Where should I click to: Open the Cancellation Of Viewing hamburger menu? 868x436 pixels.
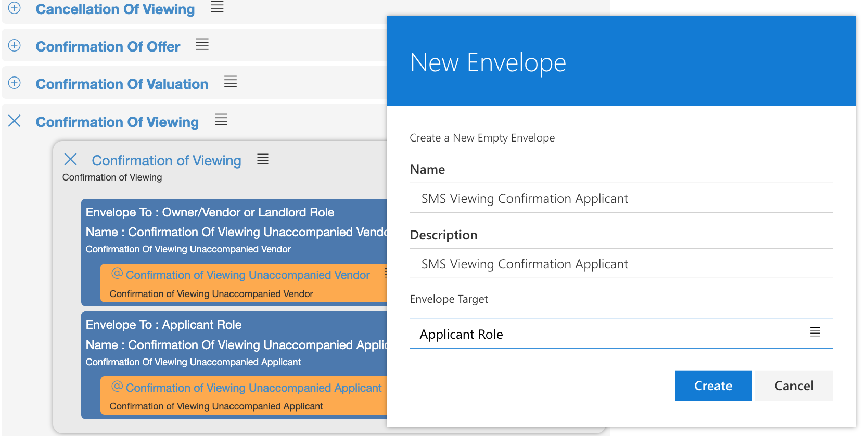coord(217,7)
